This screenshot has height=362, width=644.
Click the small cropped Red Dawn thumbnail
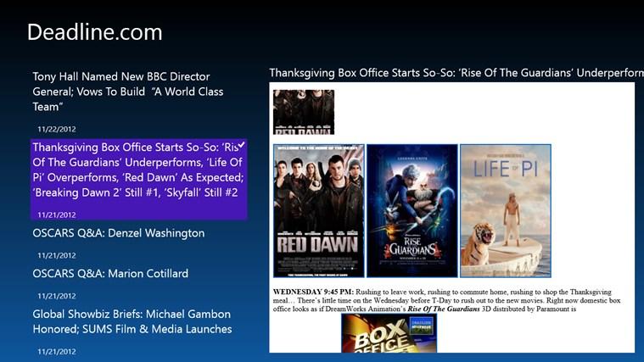tap(304, 112)
